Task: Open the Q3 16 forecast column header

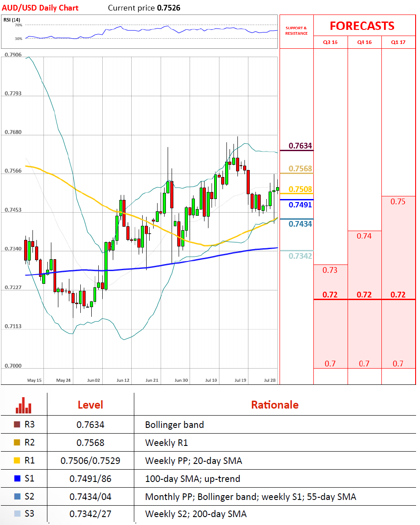Action: pos(330,43)
